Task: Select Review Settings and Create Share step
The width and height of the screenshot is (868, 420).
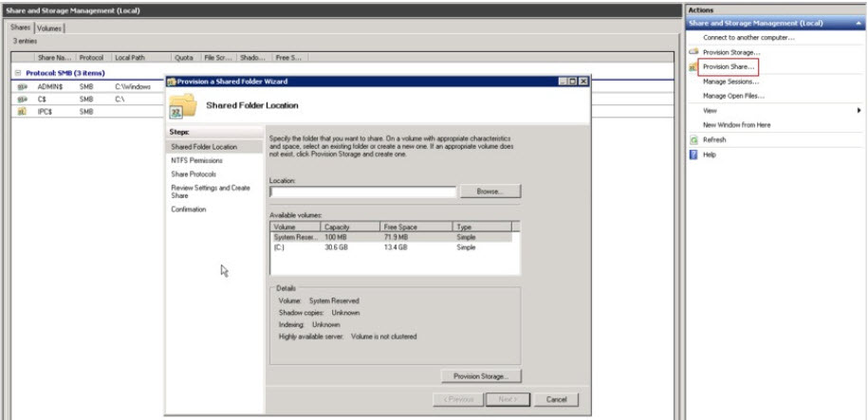Action: pos(211,192)
